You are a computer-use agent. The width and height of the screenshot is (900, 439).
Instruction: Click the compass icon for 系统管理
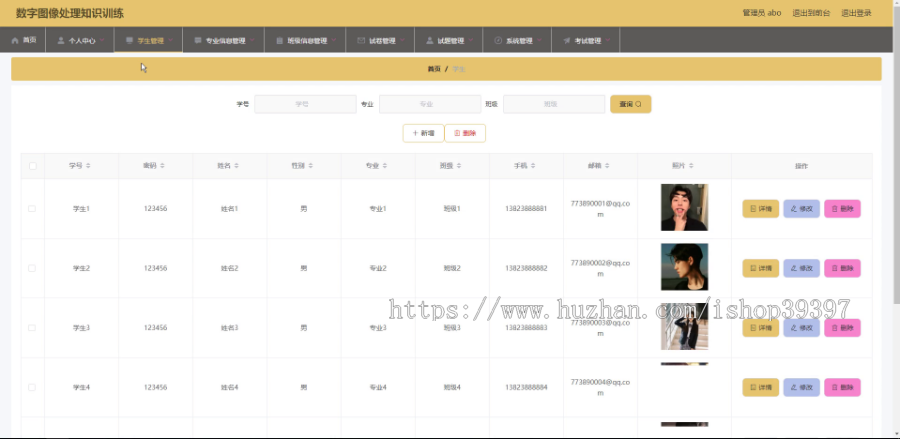(x=498, y=41)
